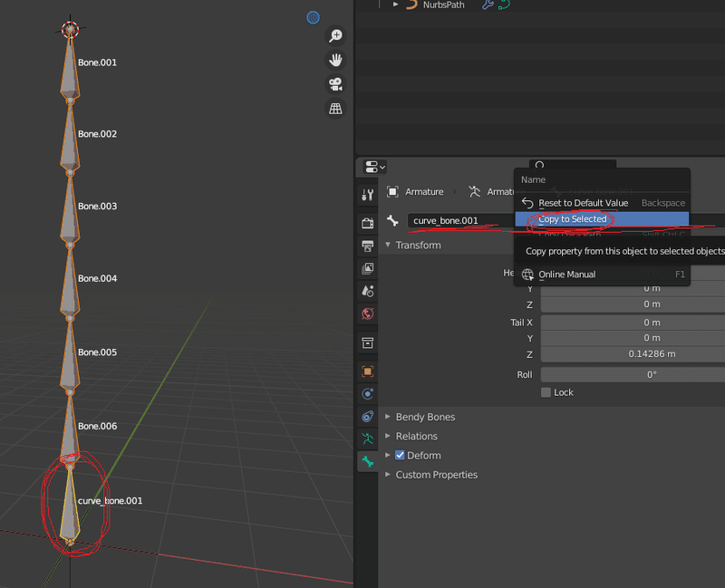Click the Reset to Default undo icon

(x=527, y=203)
